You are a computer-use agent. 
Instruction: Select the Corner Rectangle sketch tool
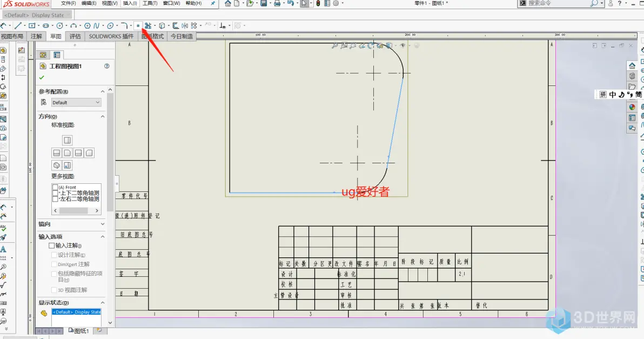(32, 25)
